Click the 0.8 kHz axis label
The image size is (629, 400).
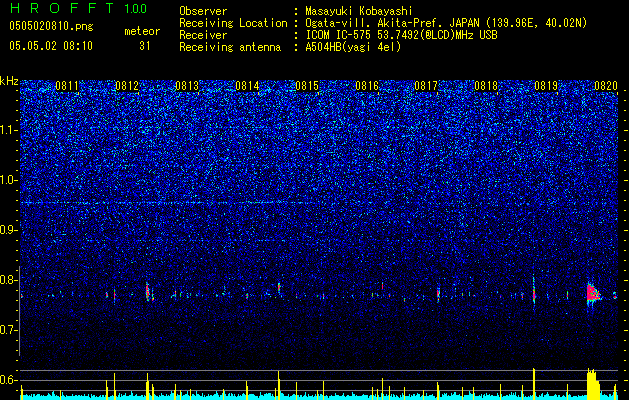click(9, 280)
